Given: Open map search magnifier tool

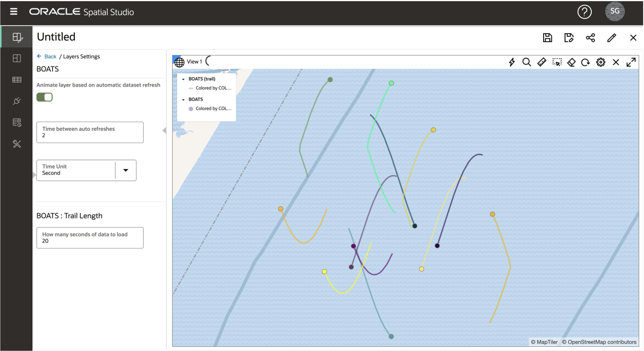Looking at the screenshot, I should (x=527, y=62).
